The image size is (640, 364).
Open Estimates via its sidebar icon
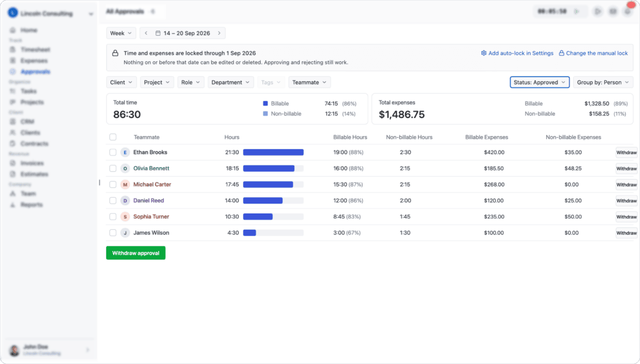[12, 174]
